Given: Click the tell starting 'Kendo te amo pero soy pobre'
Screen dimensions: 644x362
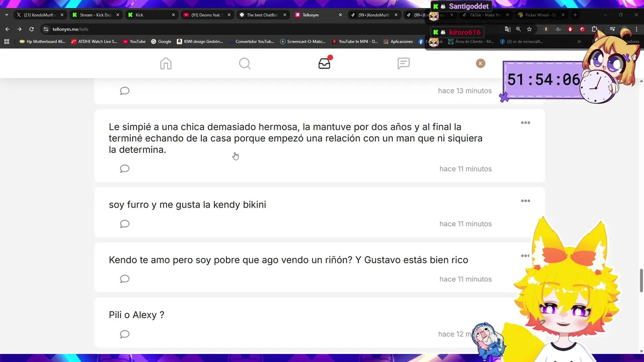Looking at the screenshot, I should (x=288, y=260).
